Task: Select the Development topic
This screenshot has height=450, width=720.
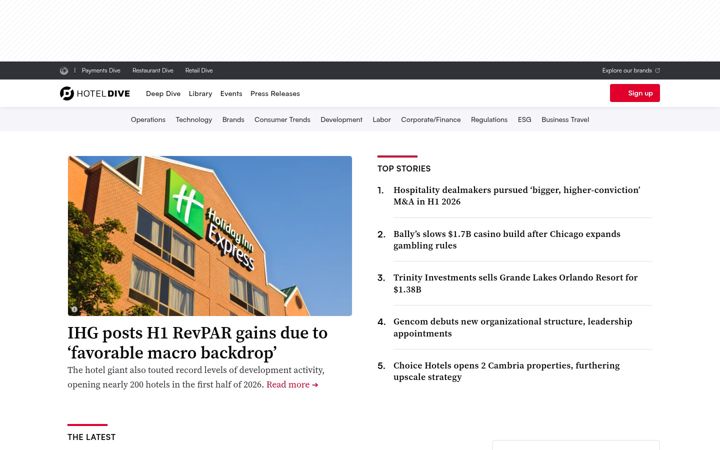Action: pyautogui.click(x=341, y=119)
